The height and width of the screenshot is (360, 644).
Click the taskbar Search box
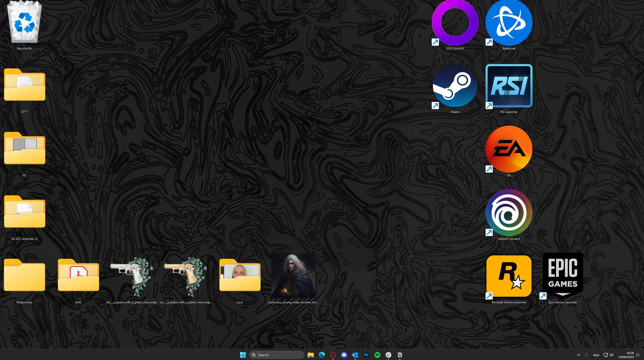click(277, 355)
